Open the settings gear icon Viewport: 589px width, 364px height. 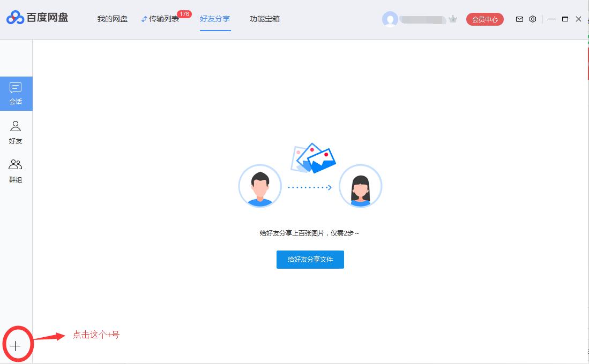coord(532,19)
